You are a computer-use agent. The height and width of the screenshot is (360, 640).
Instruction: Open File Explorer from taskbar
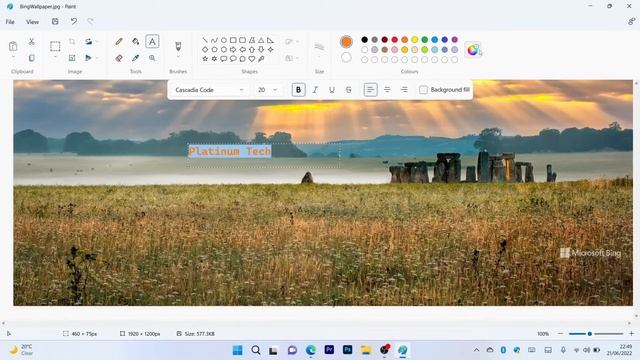(x=366, y=350)
